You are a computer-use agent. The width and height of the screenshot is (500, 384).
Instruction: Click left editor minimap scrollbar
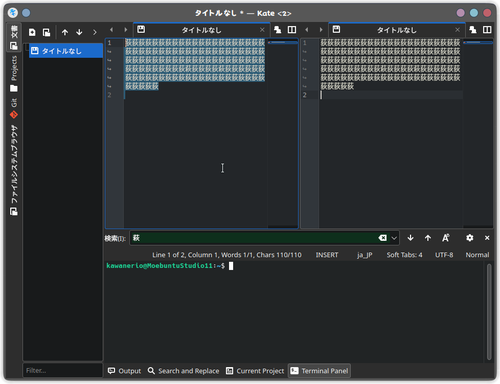tap(283, 133)
